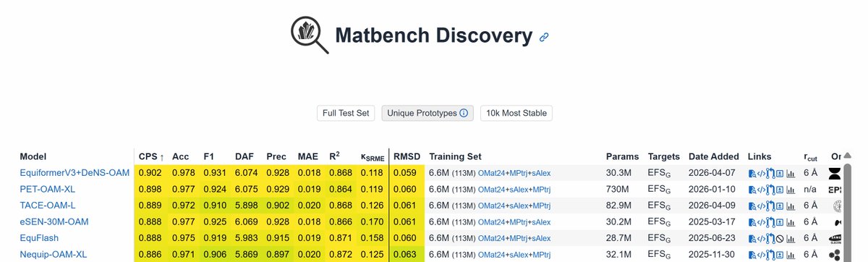Sort by Model column header
Image resolution: width=868 pixels, height=262 pixels.
click(x=33, y=156)
